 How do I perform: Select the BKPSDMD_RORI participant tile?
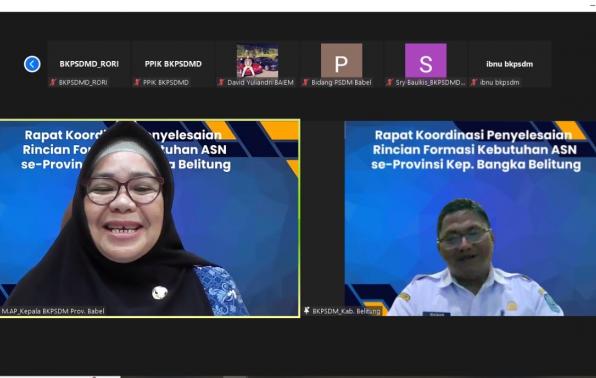coord(89,64)
